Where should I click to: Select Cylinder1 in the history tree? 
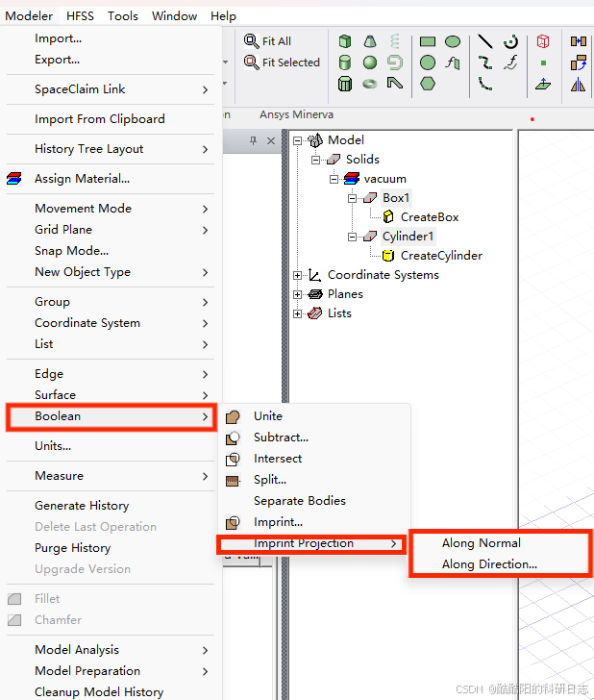click(408, 237)
